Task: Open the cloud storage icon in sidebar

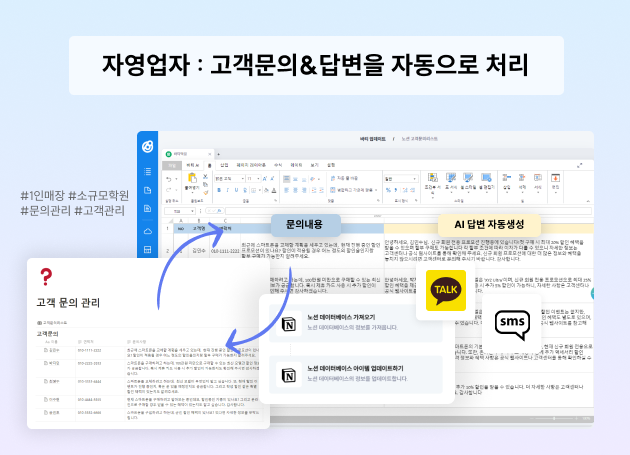Action: tap(147, 231)
